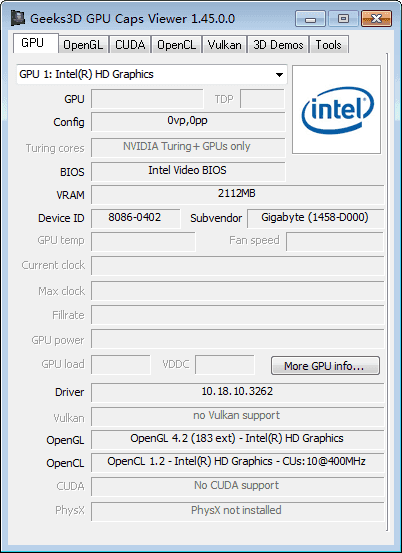
Task: Click the BIOS Intel Video BIOS field
Action: [x=188, y=171]
